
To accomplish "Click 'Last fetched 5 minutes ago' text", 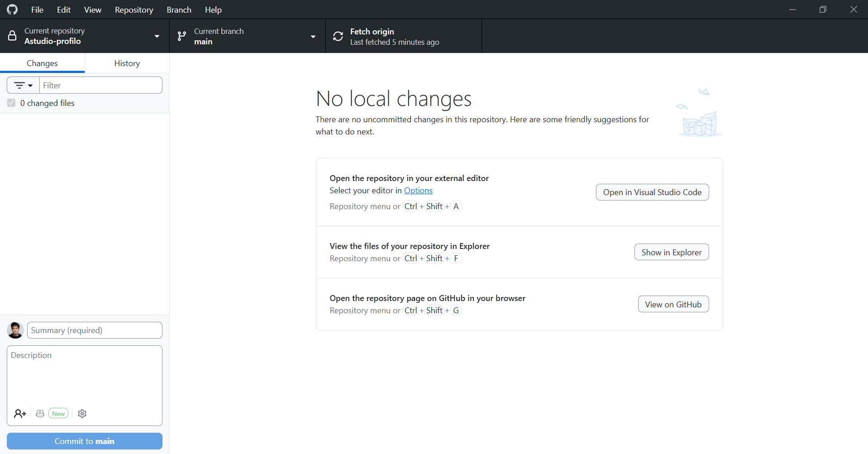I will 395,42.
